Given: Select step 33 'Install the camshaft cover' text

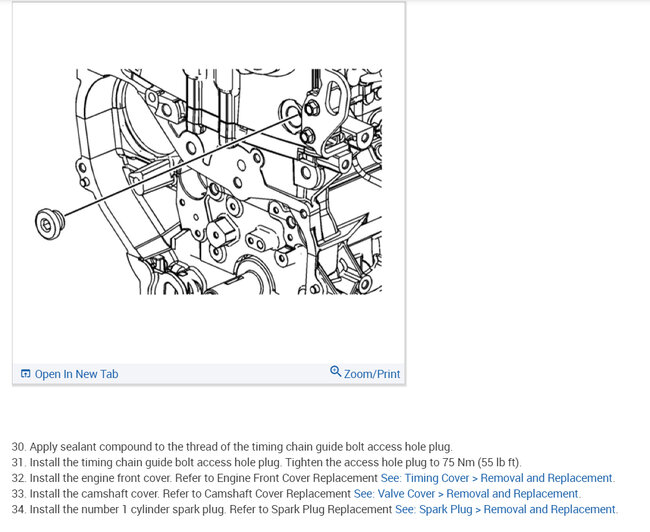Looking at the screenshot, I should coord(94,494).
